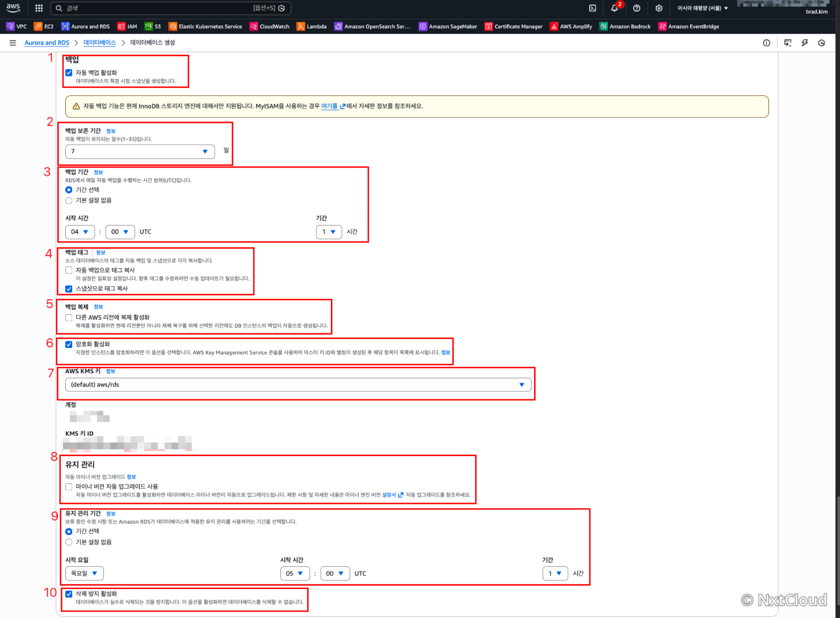
Task: Focus the top 검색 search field
Action: click(171, 8)
